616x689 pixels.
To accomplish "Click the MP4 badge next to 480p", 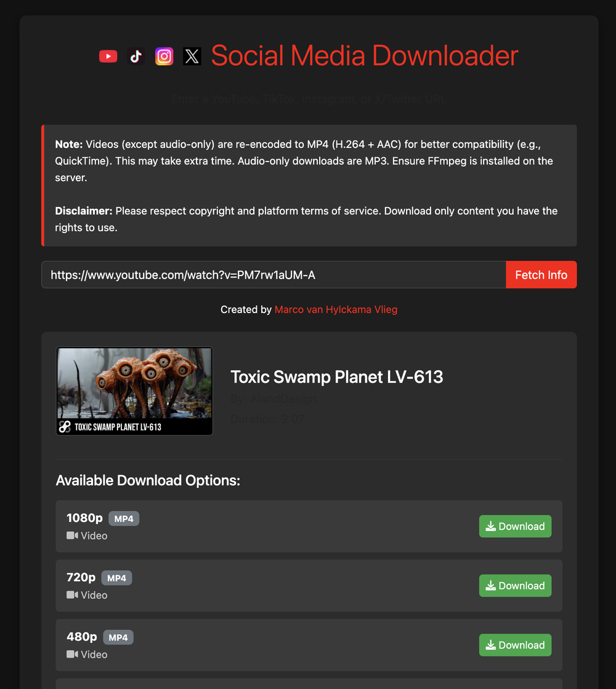I will click(x=118, y=637).
